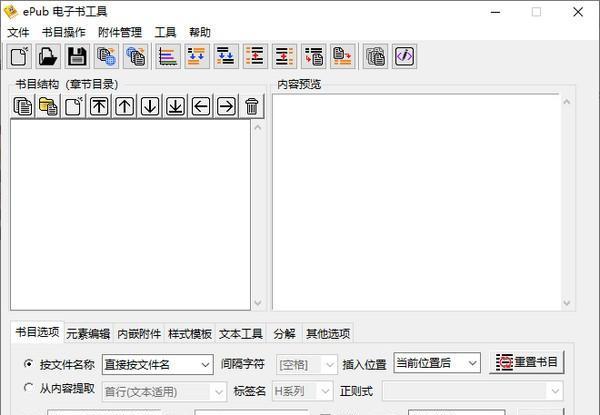
Task: Click the new blank file icon in main toolbar
Action: 20,56
